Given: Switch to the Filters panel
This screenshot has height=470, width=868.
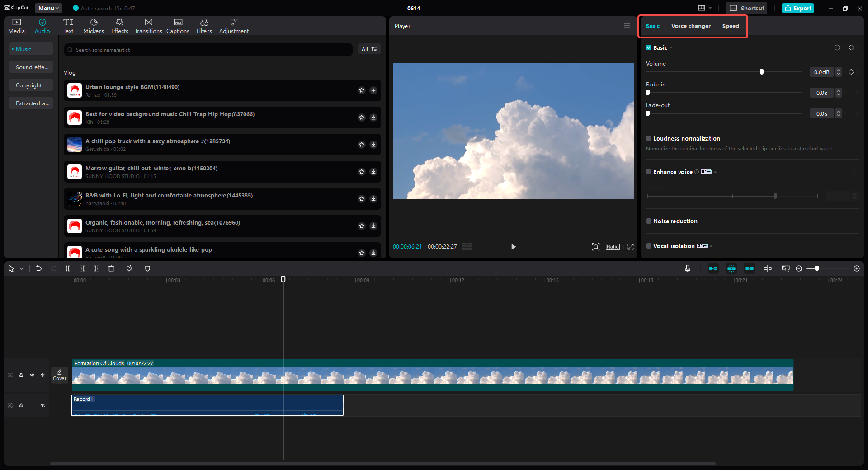Looking at the screenshot, I should pos(203,25).
